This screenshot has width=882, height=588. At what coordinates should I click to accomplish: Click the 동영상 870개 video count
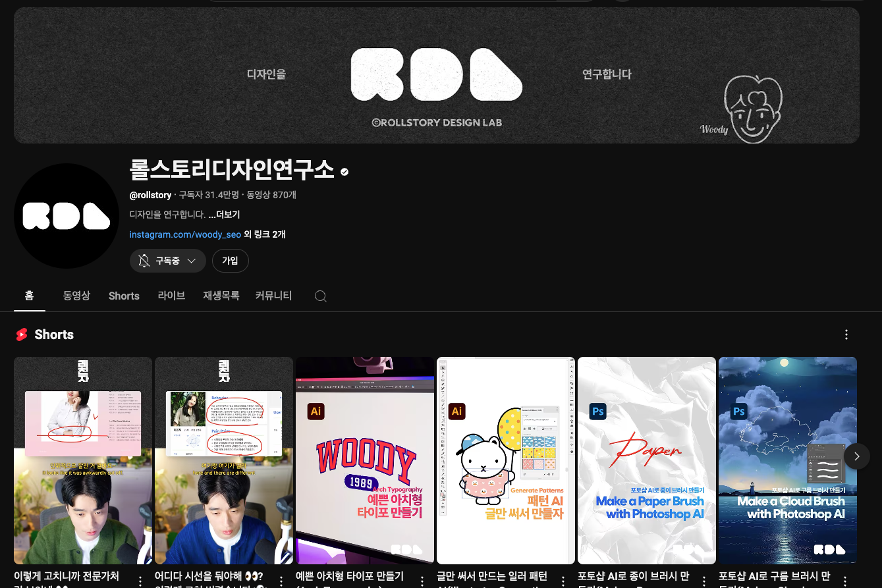click(x=271, y=195)
